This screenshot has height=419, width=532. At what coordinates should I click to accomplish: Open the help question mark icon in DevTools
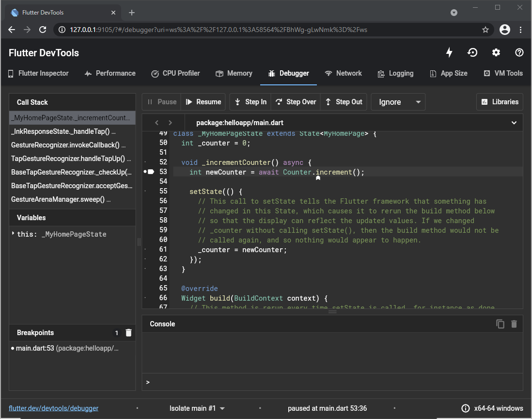[519, 52]
